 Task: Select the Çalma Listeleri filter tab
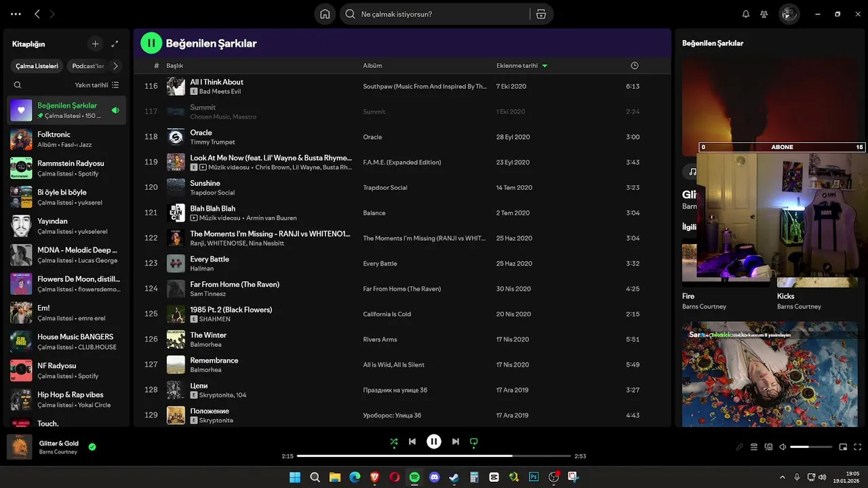pyautogui.click(x=37, y=66)
